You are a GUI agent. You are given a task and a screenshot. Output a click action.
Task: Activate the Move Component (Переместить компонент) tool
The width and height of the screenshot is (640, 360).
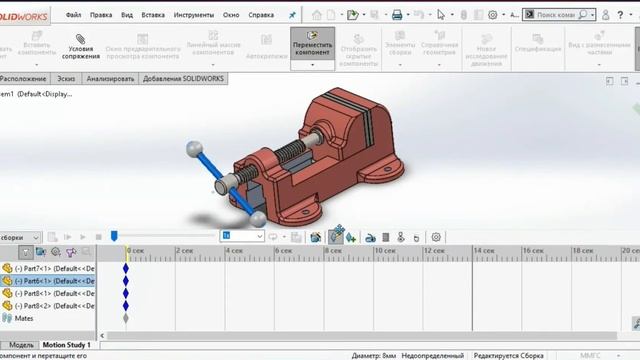(x=313, y=44)
